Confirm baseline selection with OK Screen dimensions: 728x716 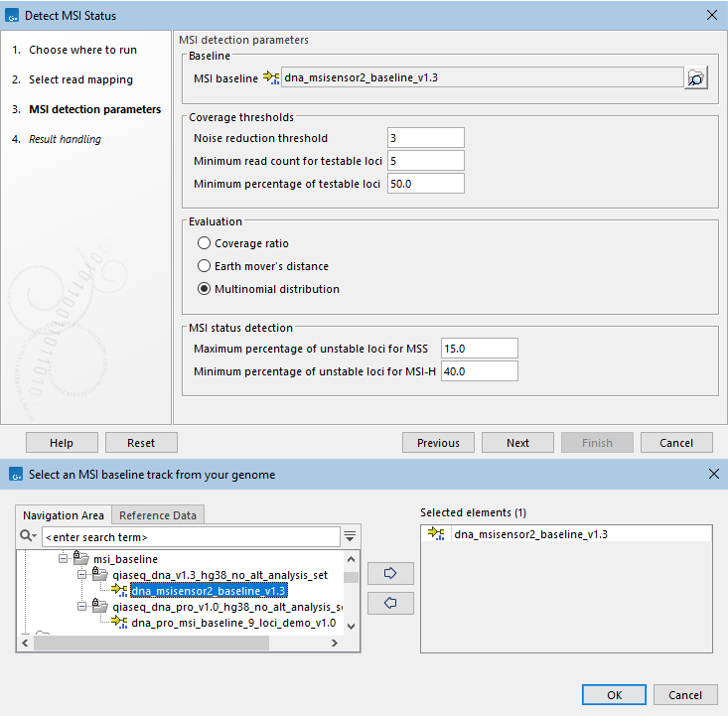pyautogui.click(x=614, y=694)
